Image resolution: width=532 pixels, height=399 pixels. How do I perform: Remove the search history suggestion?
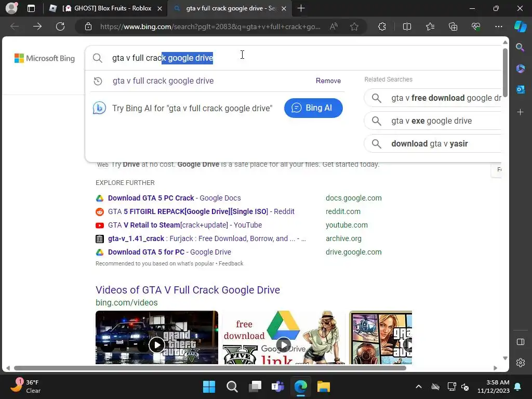coord(328,81)
